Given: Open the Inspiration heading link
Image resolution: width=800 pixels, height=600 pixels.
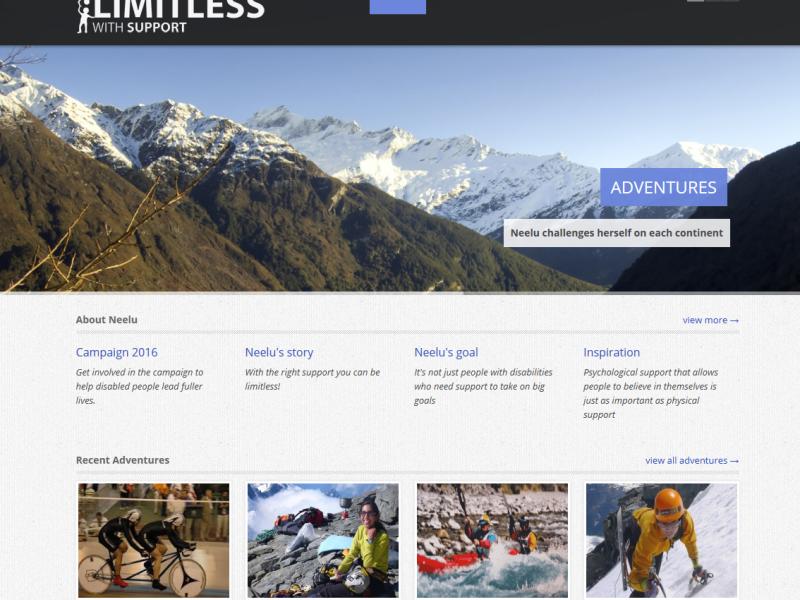Looking at the screenshot, I should tap(611, 352).
